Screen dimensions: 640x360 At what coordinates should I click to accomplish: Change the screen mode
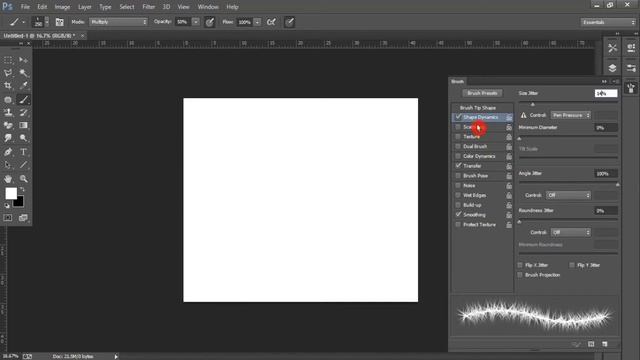23,218
